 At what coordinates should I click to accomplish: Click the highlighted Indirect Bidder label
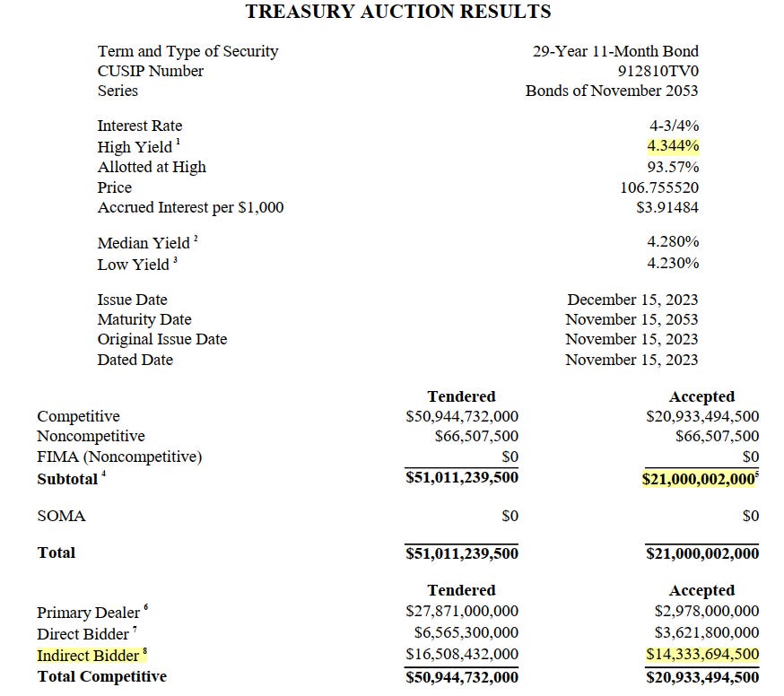(88, 656)
